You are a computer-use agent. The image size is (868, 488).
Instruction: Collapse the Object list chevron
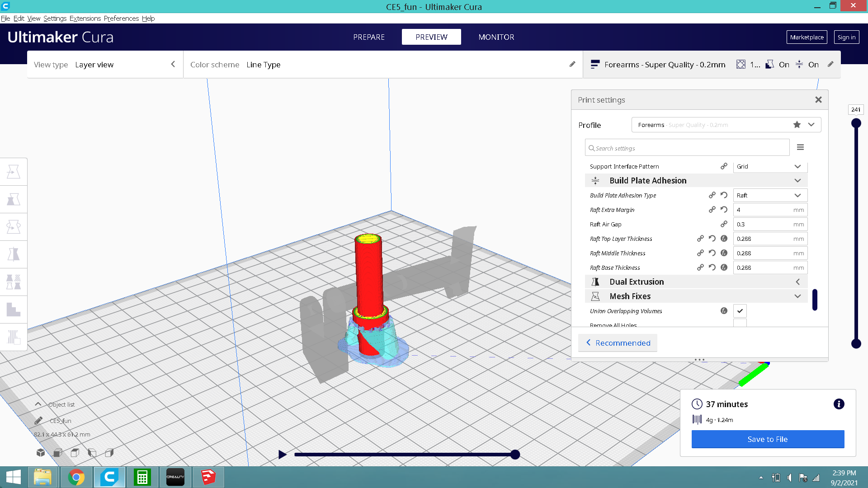[x=38, y=404]
